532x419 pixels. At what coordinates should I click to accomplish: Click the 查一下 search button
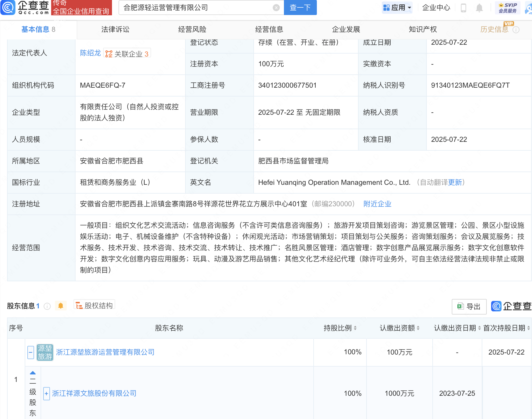pyautogui.click(x=300, y=8)
